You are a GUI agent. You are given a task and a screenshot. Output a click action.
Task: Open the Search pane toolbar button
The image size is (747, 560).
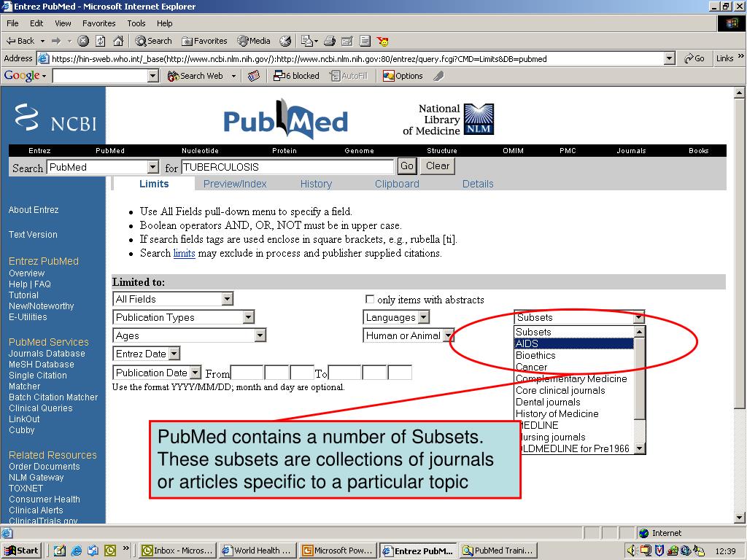(153, 41)
